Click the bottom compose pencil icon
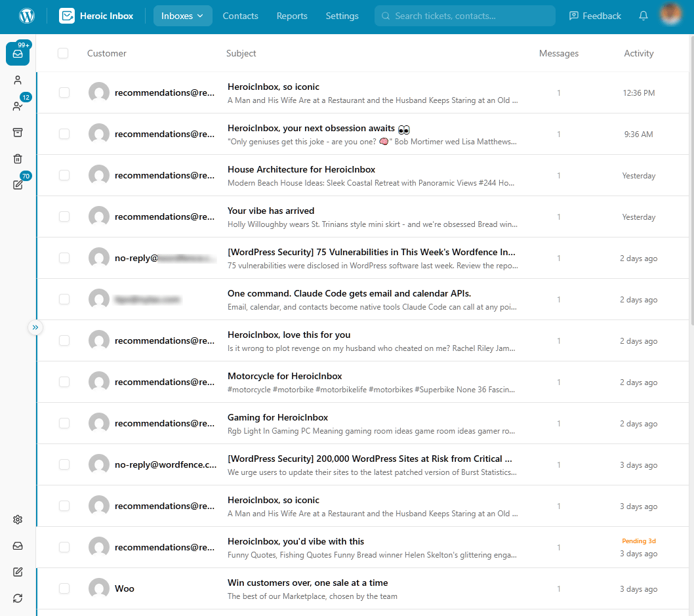This screenshot has width=694, height=616. (18, 572)
